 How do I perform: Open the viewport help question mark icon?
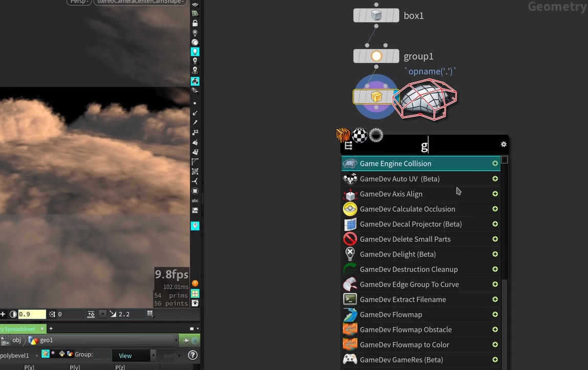pyautogui.click(x=193, y=355)
